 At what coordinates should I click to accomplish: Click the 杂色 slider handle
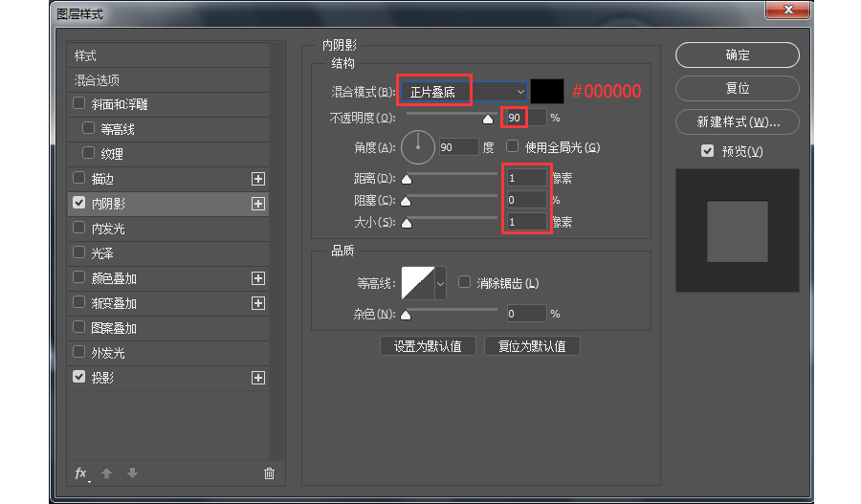pyautogui.click(x=406, y=316)
